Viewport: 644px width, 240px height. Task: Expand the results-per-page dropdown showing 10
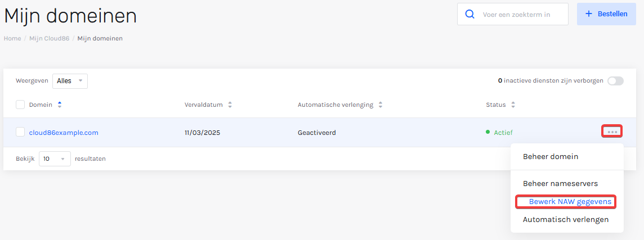(x=55, y=159)
